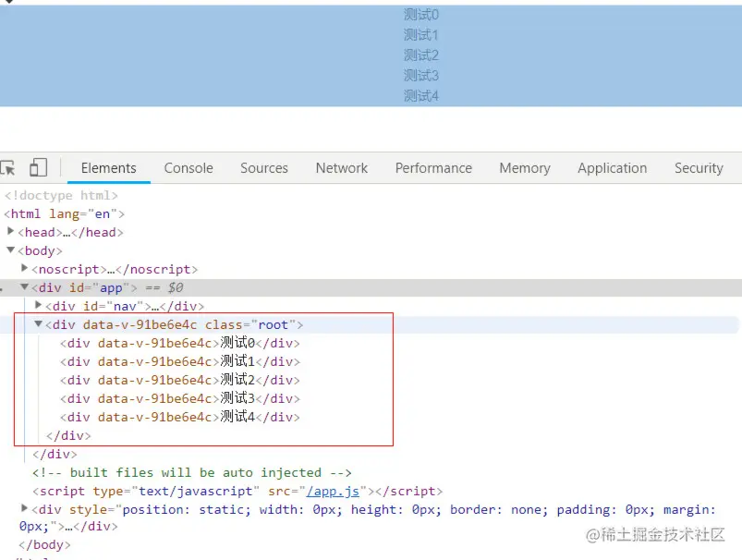Viewport: 742px width, 560px height.
Task: Switch to the Console tab
Action: pyautogui.click(x=189, y=168)
